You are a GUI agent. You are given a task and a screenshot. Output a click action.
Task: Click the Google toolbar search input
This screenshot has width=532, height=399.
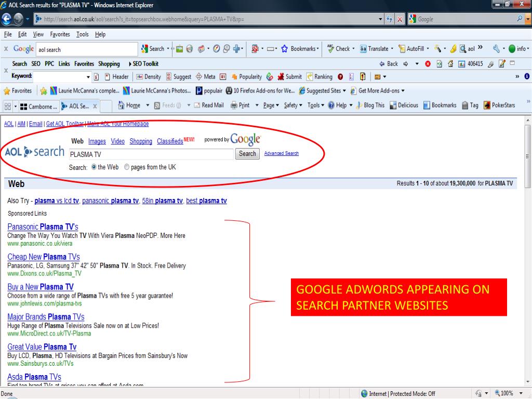pyautogui.click(x=87, y=49)
